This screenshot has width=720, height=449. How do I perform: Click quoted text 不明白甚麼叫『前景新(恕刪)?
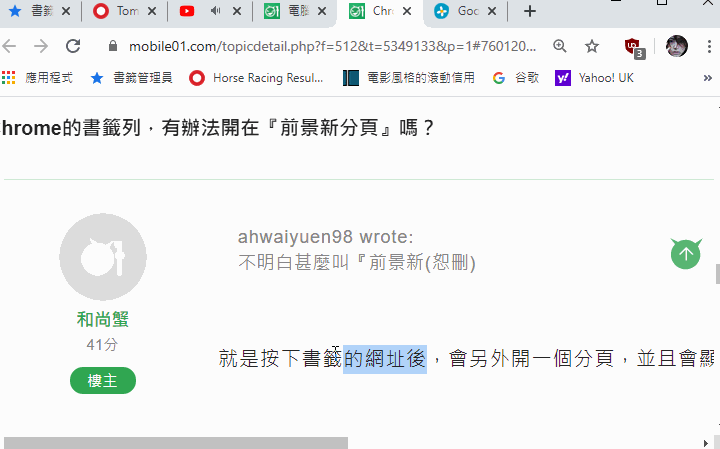[x=357, y=263]
